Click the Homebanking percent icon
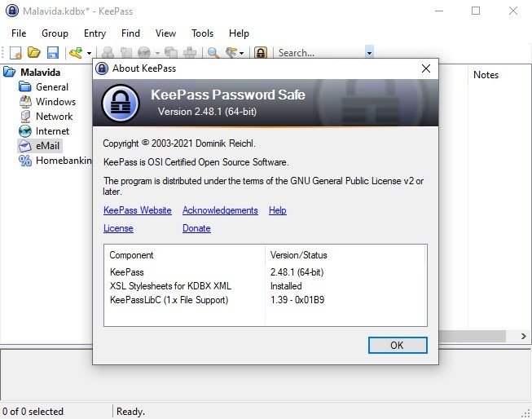Viewport: 532px width, 419px height. pyautogui.click(x=25, y=161)
